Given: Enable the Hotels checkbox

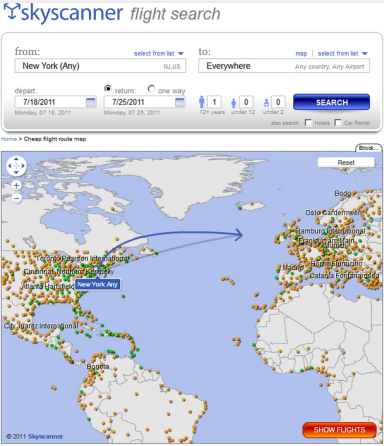Looking at the screenshot, I should pos(308,123).
